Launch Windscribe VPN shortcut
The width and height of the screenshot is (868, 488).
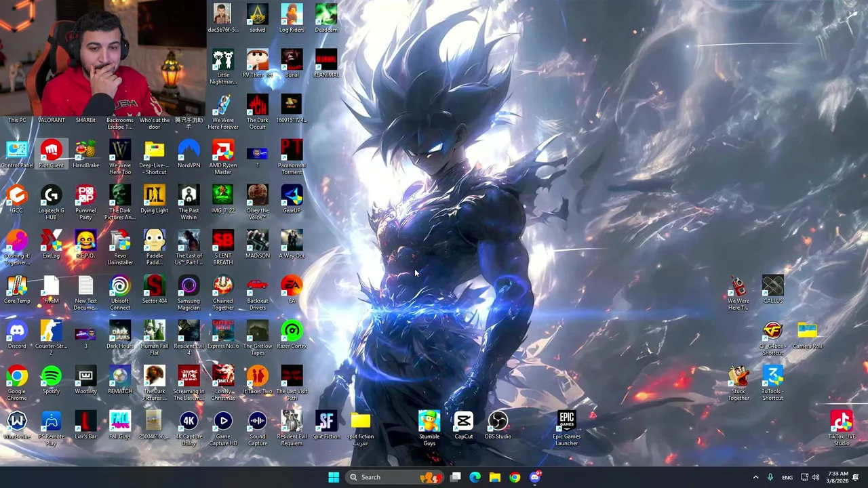click(x=17, y=426)
